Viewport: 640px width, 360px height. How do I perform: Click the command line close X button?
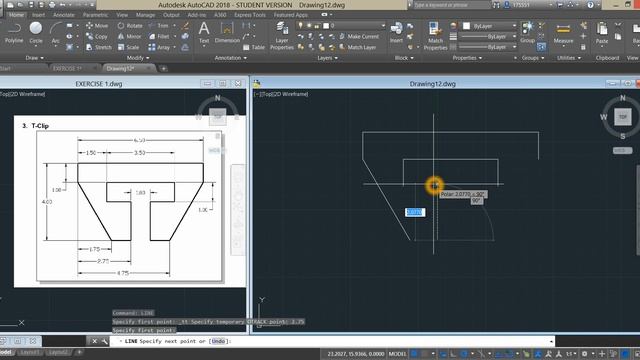94,341
